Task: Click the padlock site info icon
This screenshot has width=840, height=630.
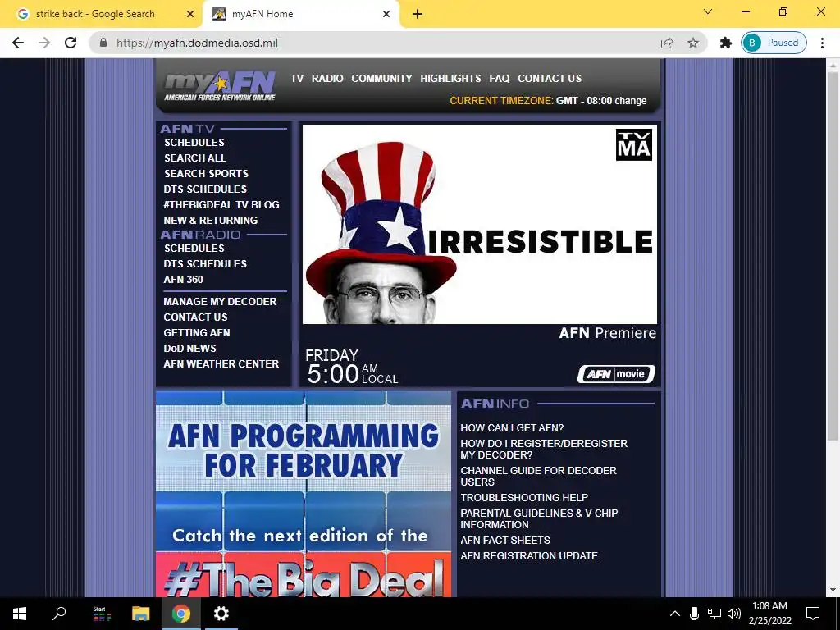Action: (x=103, y=43)
